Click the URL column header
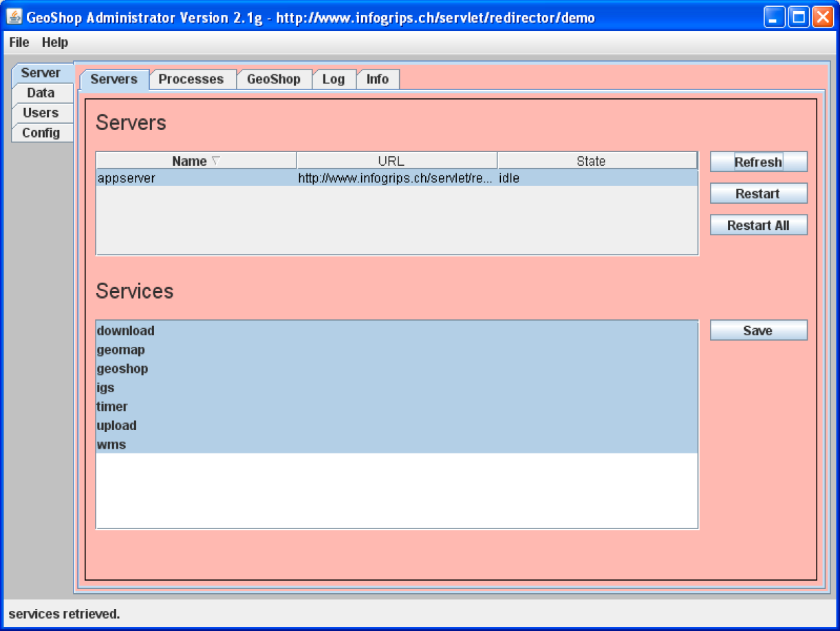Screen dimensions: 840x631 397,161
